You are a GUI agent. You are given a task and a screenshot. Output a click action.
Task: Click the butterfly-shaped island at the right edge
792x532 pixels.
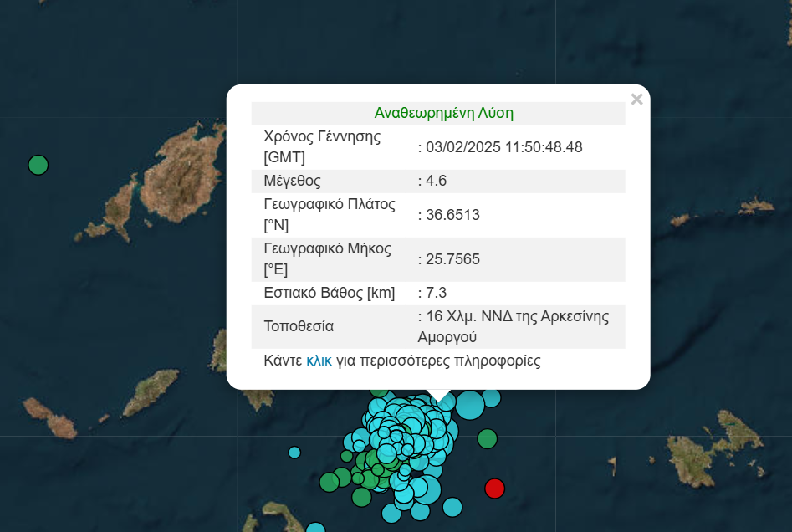tap(718, 442)
